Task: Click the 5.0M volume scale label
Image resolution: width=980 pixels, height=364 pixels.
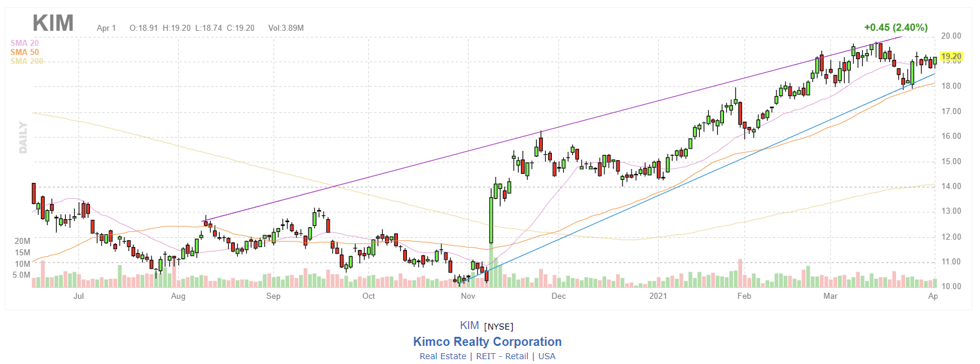Action: pyautogui.click(x=22, y=275)
